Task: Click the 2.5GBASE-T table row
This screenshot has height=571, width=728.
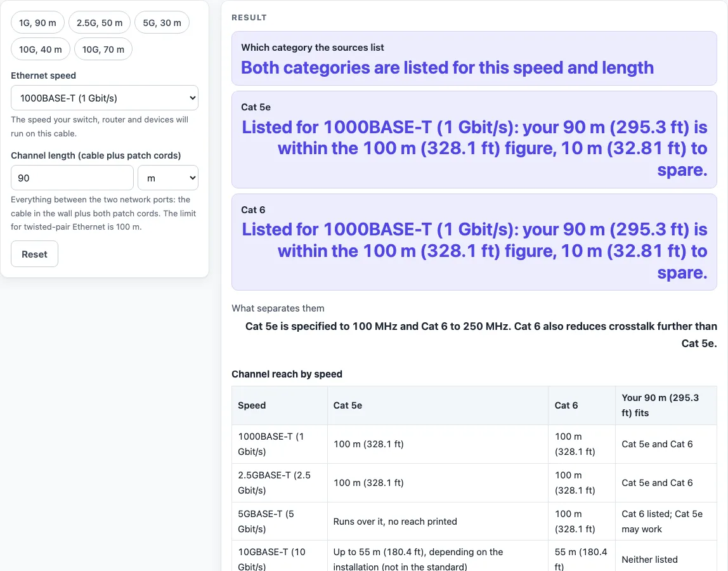Action: [474, 483]
